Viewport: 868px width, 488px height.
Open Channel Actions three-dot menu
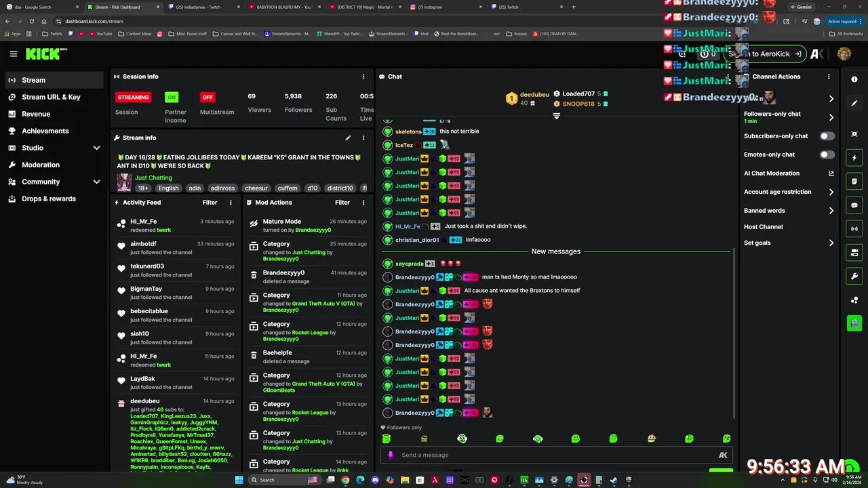point(829,77)
